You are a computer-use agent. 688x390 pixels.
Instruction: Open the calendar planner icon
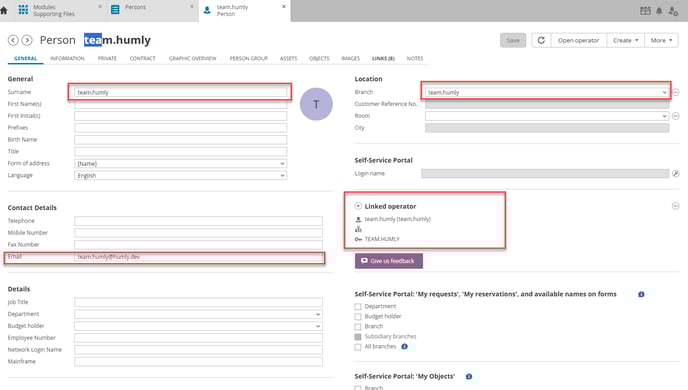(x=645, y=11)
